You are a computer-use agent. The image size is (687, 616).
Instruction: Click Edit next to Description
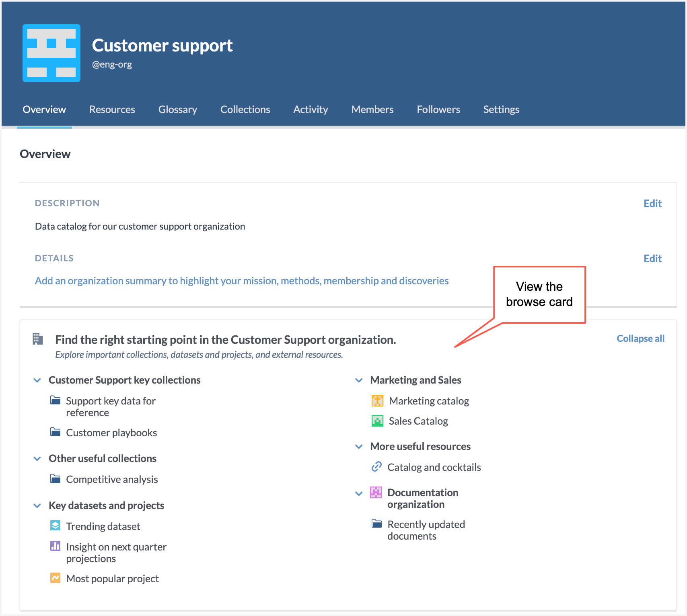point(652,203)
